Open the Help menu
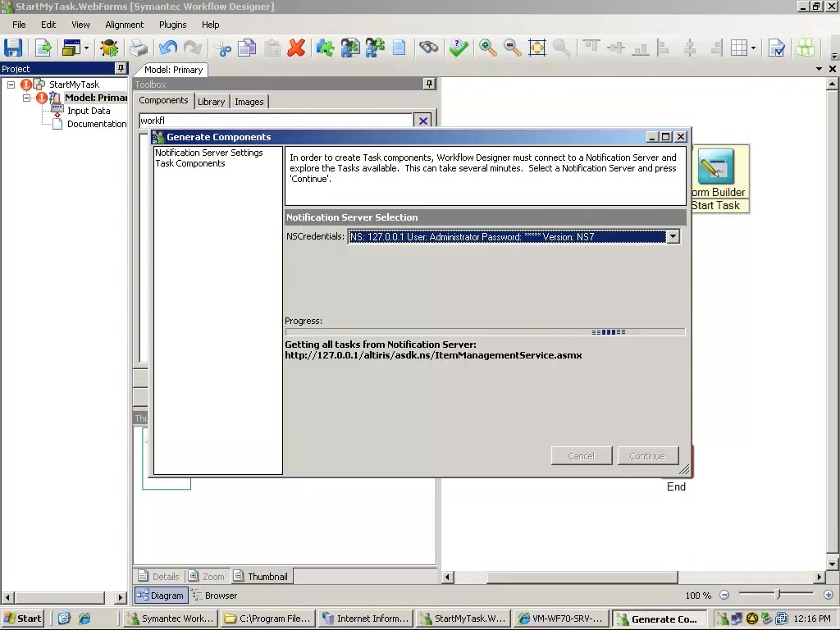 [210, 25]
